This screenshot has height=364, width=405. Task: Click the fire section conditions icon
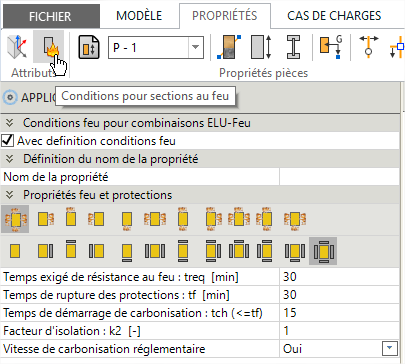(48, 47)
